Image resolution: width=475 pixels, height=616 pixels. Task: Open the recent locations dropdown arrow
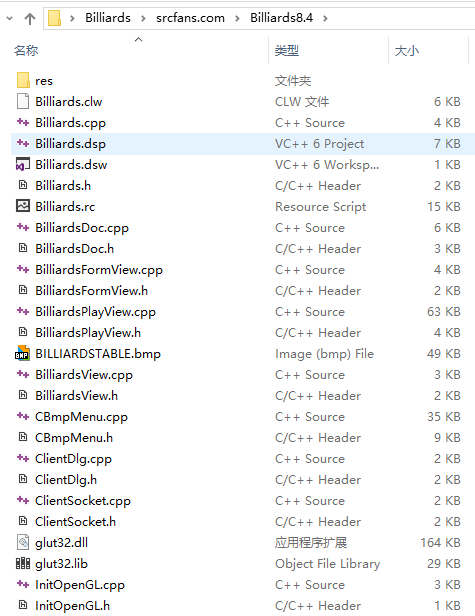click(x=10, y=18)
